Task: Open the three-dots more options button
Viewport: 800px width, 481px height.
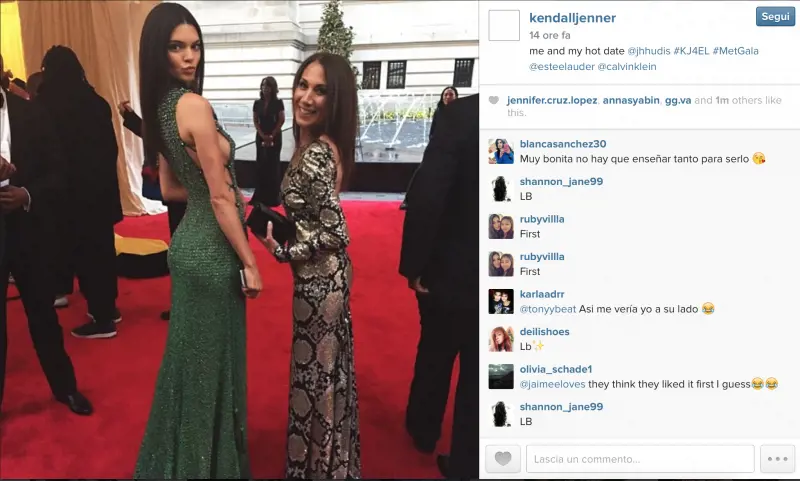Action: point(777,459)
